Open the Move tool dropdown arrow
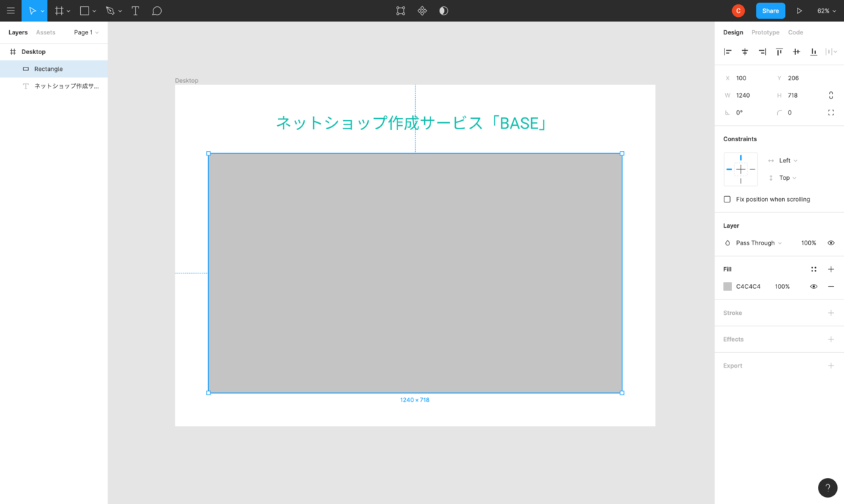 [42, 11]
